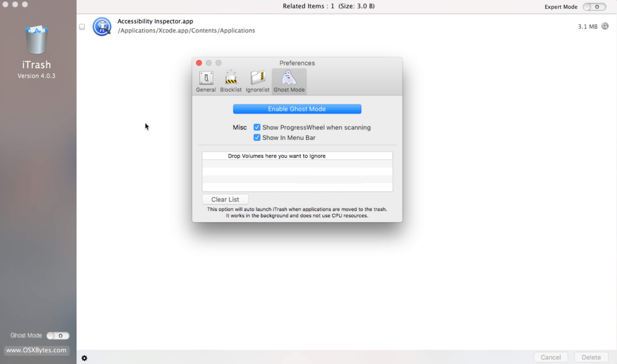Select the Ghost Mode preferences tab
Viewport: 617px width, 364px height.
click(x=289, y=82)
